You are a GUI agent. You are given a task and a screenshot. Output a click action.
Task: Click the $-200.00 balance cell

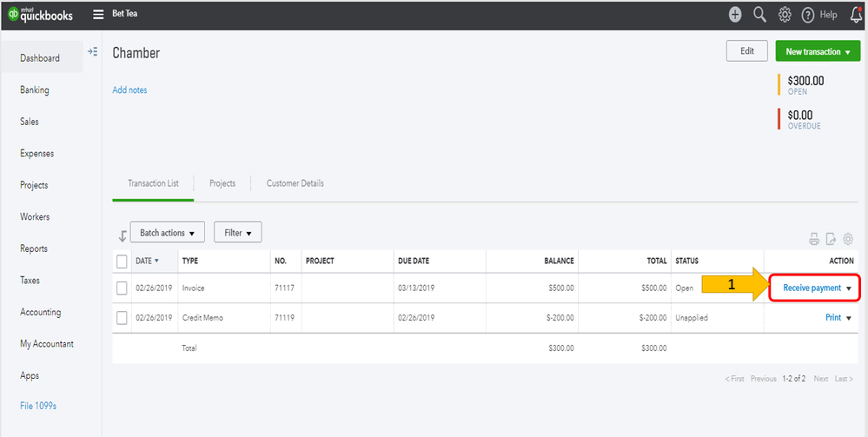559,318
